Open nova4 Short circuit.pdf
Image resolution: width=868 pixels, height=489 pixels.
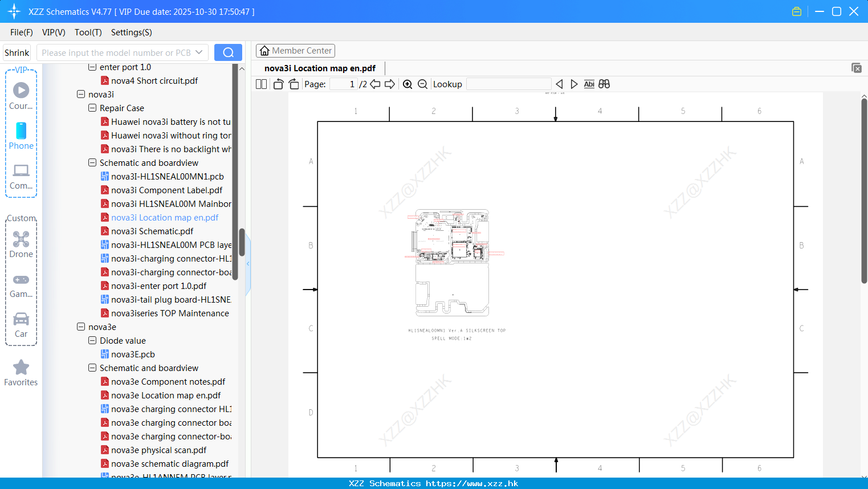click(154, 81)
